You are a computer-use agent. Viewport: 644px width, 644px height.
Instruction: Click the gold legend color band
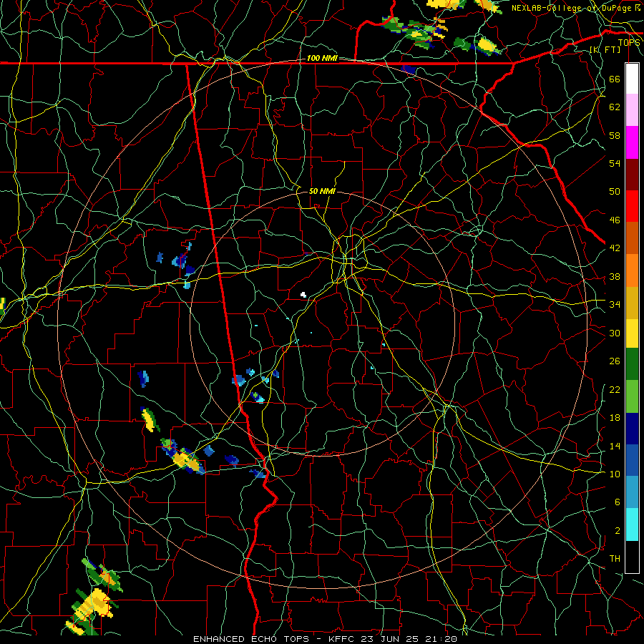coord(632,303)
